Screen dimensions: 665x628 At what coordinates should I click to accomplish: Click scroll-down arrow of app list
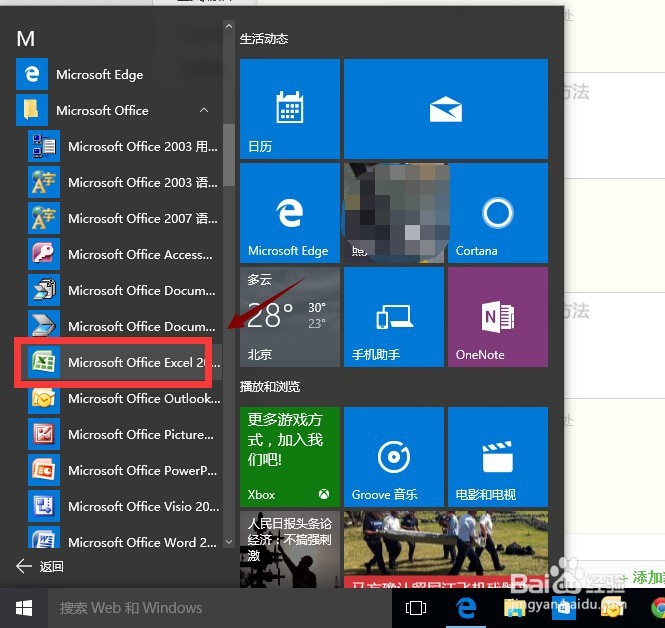coord(229,541)
